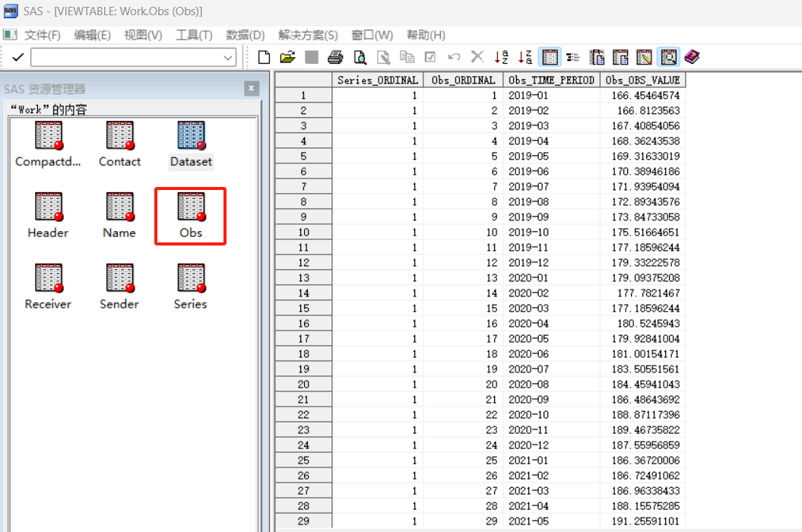Click the Print icon in toolbar
Screen dimensions: 802x532
[x=335, y=57]
